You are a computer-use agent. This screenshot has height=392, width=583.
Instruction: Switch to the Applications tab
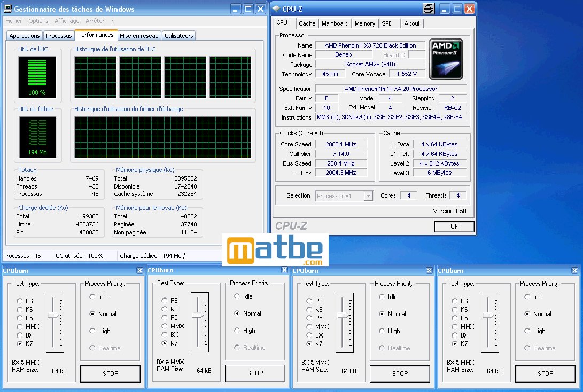pos(25,36)
